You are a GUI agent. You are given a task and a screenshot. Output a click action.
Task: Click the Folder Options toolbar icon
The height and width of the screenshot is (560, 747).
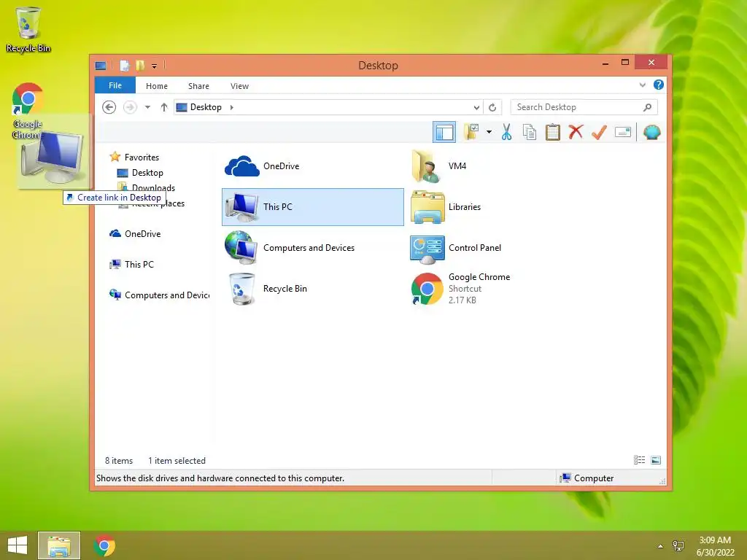point(472,132)
